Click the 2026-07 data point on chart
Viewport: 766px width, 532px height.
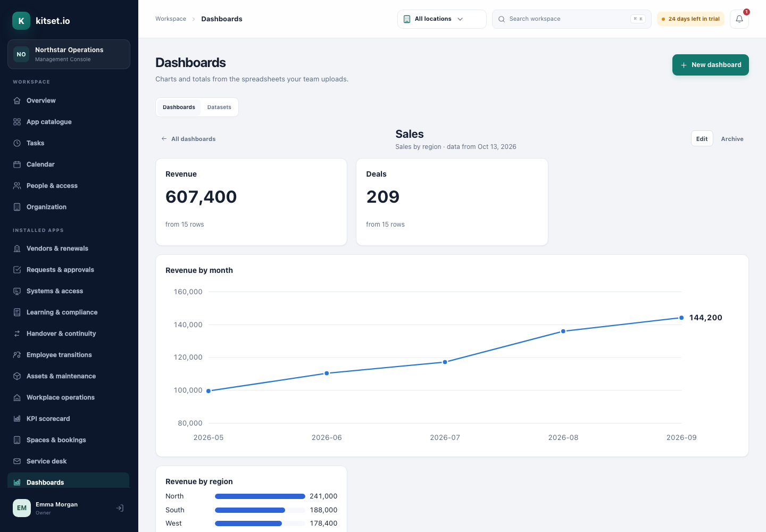click(445, 362)
